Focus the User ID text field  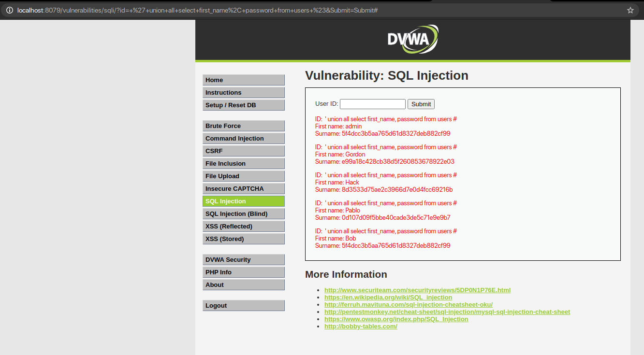373,104
